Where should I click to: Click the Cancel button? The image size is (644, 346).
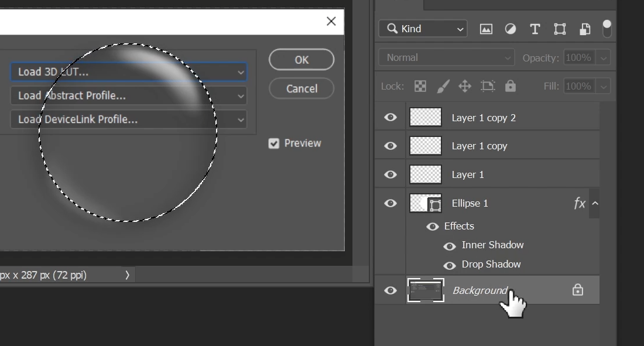[302, 88]
